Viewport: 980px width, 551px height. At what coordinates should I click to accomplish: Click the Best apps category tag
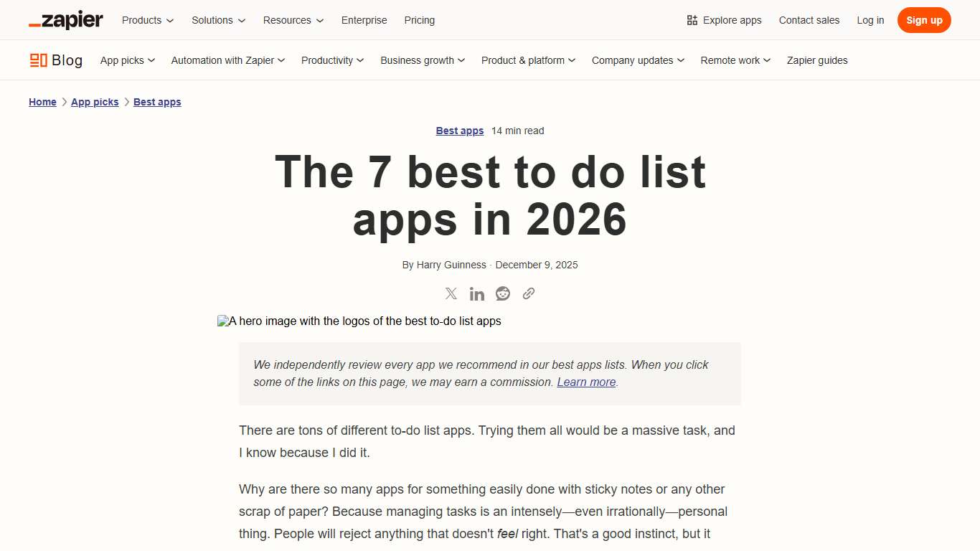pyautogui.click(x=459, y=131)
